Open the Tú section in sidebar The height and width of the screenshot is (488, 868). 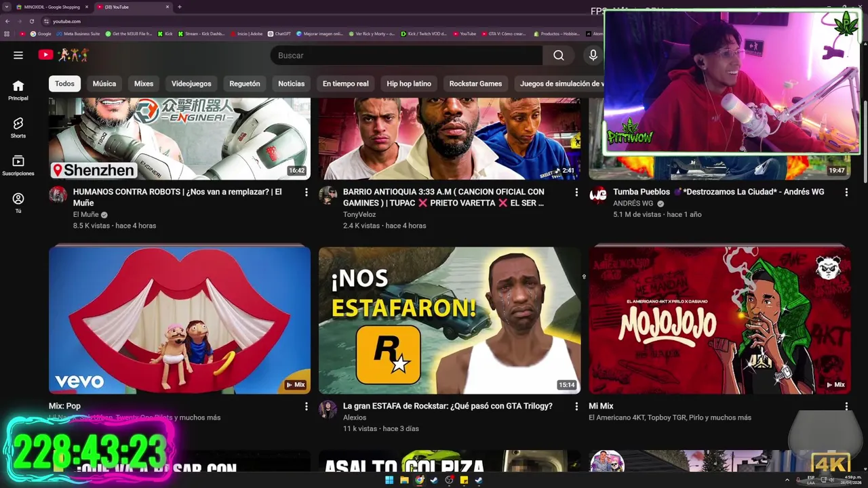18,203
